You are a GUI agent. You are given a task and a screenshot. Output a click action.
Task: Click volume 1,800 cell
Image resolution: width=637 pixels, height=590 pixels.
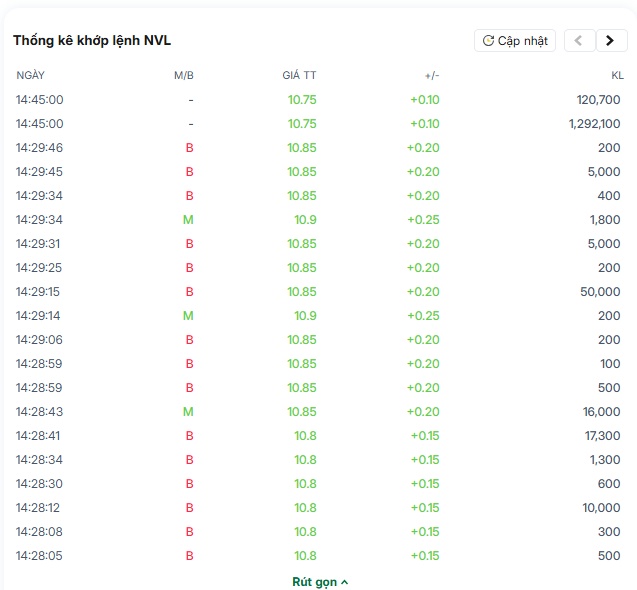(605, 219)
